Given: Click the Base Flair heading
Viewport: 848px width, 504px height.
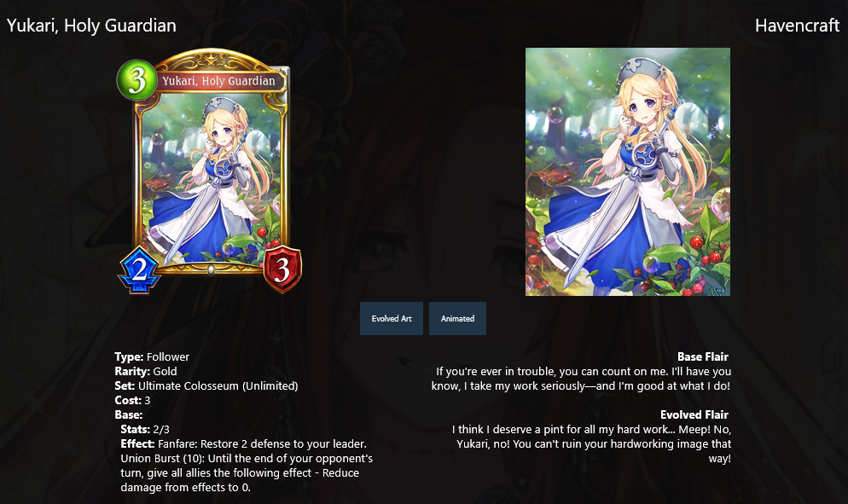Looking at the screenshot, I should click(x=702, y=357).
